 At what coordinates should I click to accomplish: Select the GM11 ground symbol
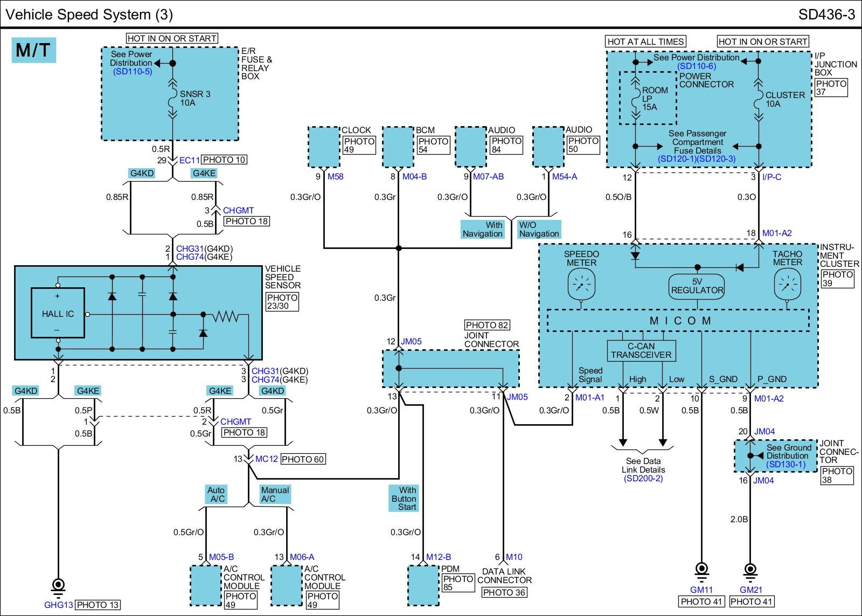pyautogui.click(x=701, y=570)
